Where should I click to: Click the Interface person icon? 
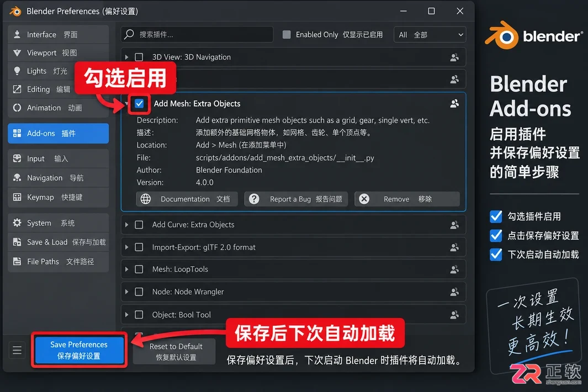17,35
